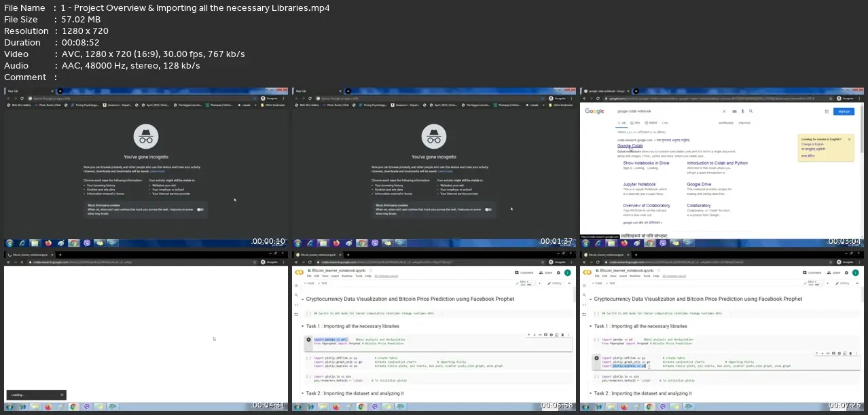Click Viber taskbar icon in 00:01:37 frame

click(x=375, y=242)
